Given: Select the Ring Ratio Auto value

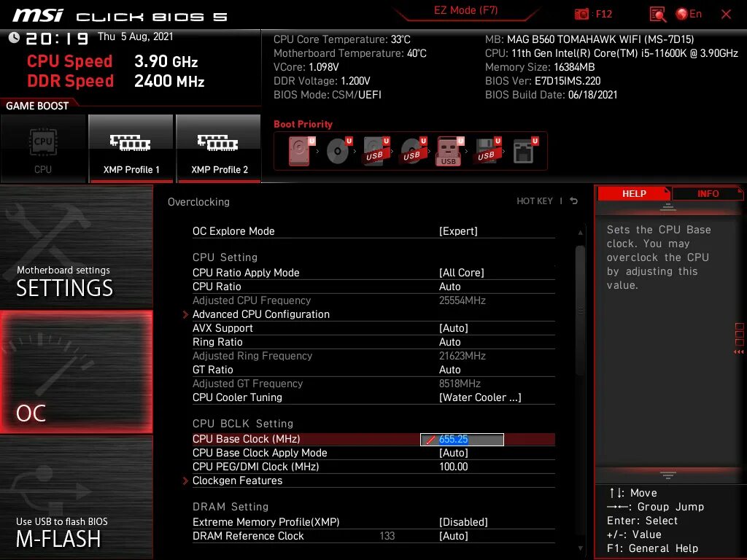Looking at the screenshot, I should coord(449,342).
